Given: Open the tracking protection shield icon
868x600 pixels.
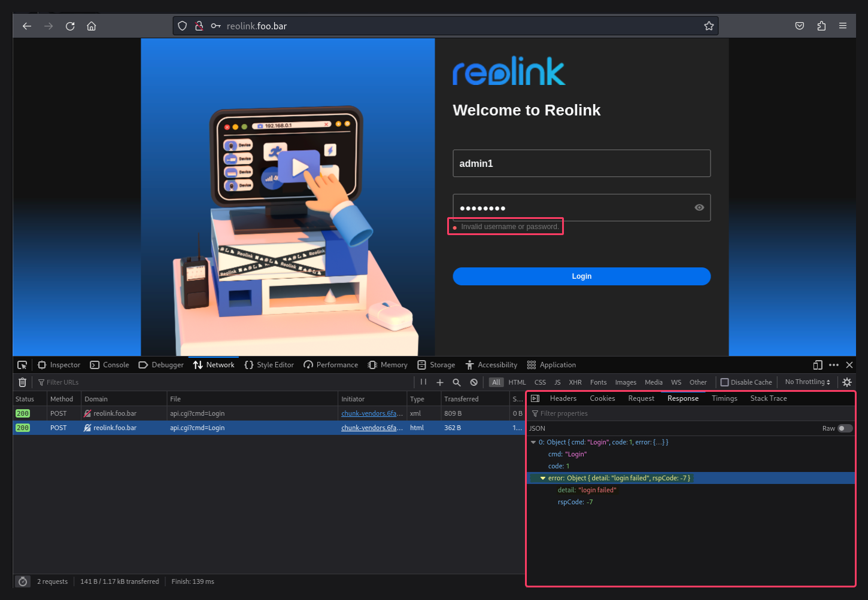Looking at the screenshot, I should tap(183, 26).
